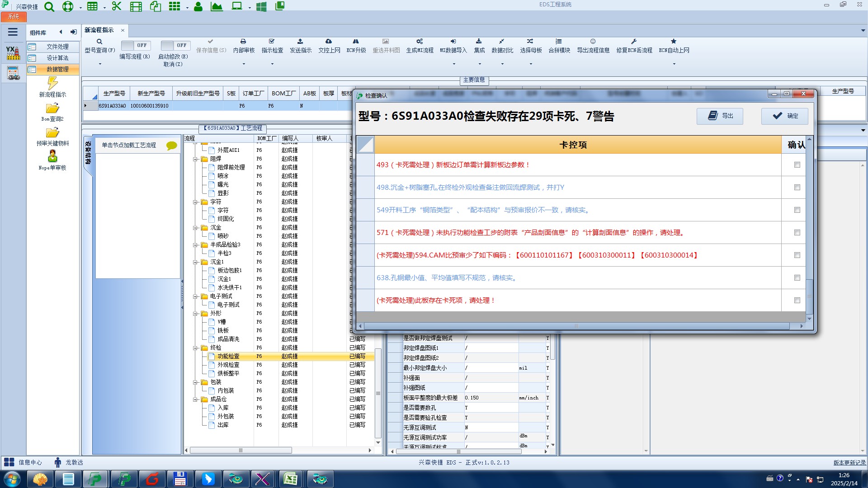The image size is (868, 488).
Task: Collapse the 终检 tree folder
Action: click(x=196, y=348)
